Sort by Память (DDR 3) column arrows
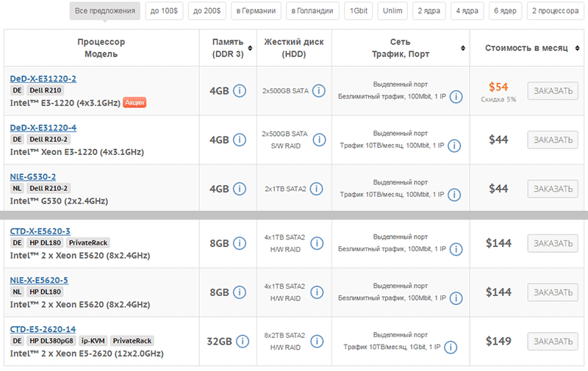 click(250, 48)
